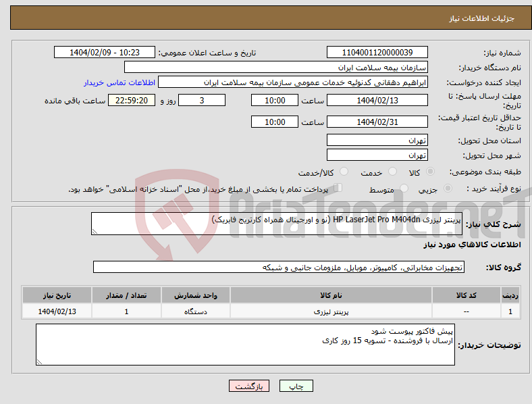532x404 pixels.
Task: Click the شماره نیاز field 1104001120000039
Action: pyautogui.click(x=377, y=52)
